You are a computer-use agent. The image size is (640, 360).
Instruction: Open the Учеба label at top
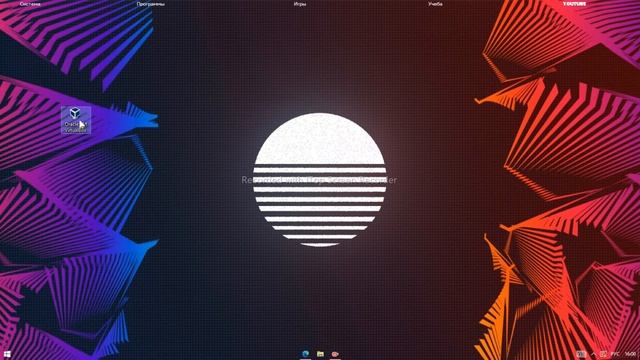(x=435, y=4)
